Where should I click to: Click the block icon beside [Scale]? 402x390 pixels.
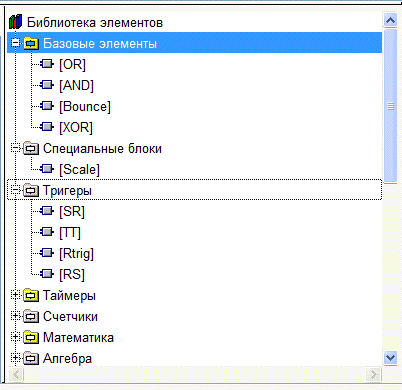pyautogui.click(x=47, y=169)
